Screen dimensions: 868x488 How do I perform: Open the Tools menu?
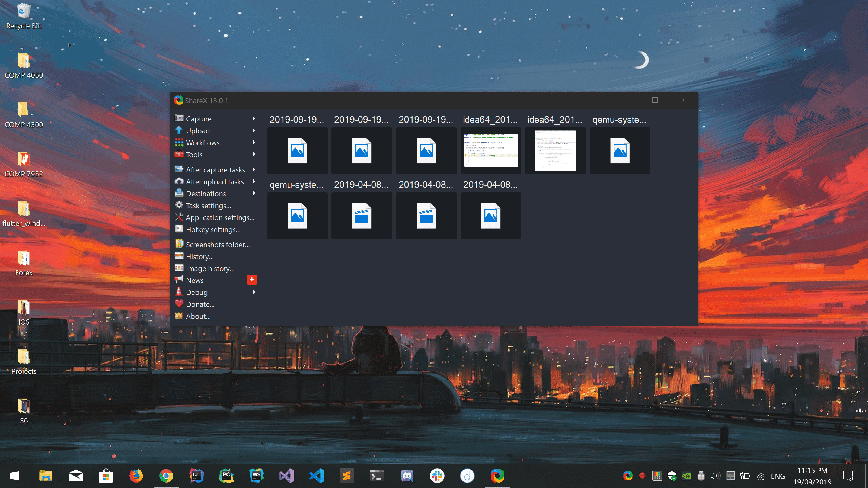(x=194, y=155)
